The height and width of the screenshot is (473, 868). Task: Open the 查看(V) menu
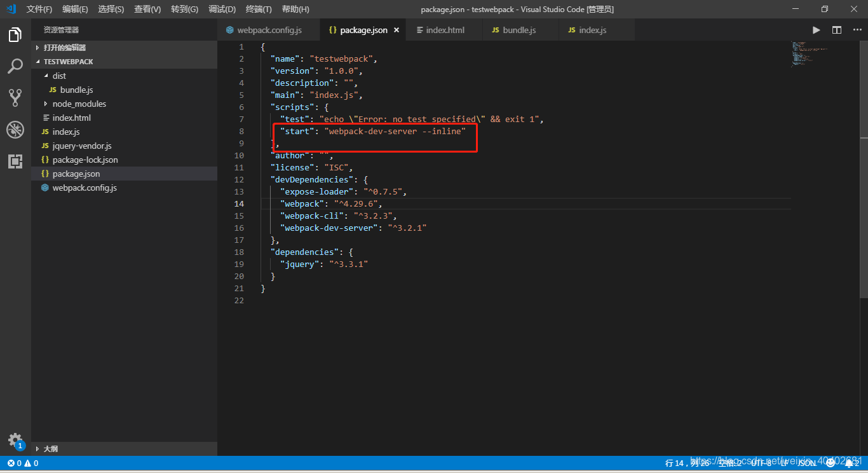coord(147,9)
